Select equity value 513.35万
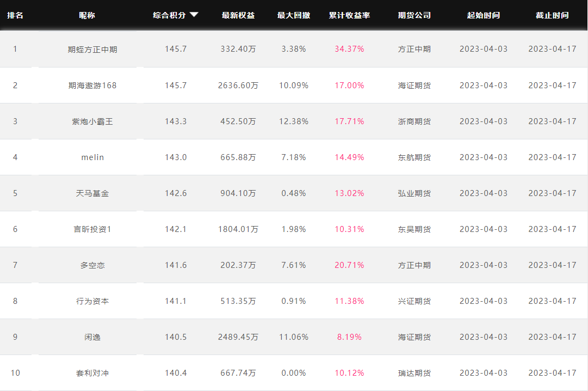 coord(238,301)
